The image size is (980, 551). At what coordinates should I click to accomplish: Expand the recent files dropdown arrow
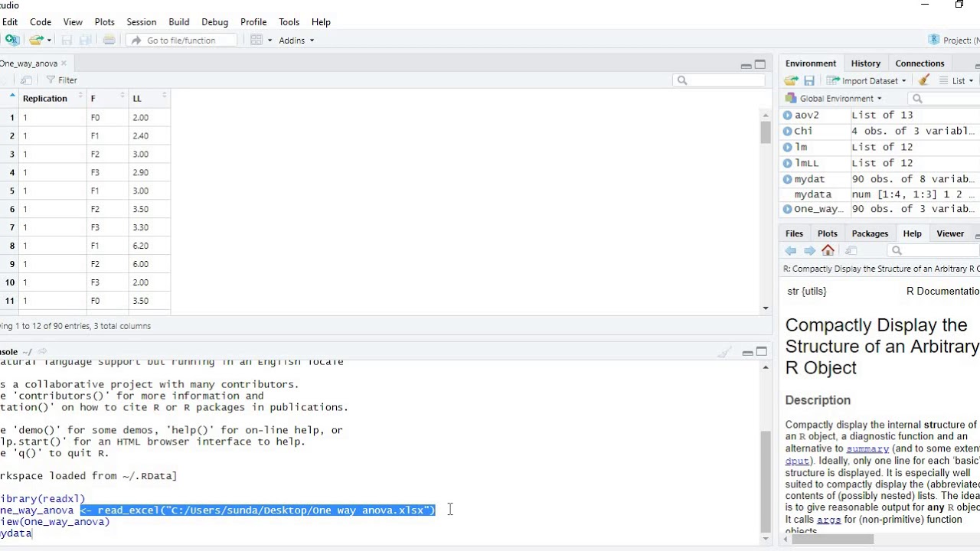tap(50, 41)
